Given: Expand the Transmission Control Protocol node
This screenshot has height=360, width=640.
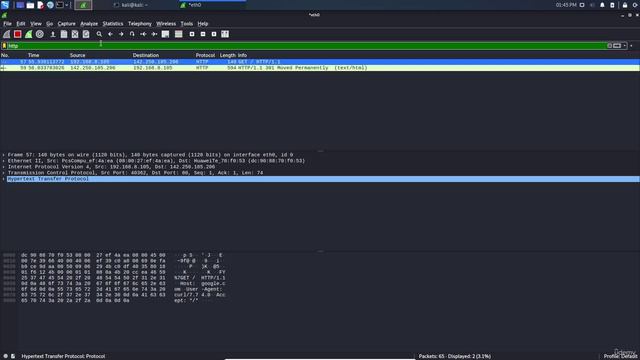Looking at the screenshot, I should click(4, 173).
